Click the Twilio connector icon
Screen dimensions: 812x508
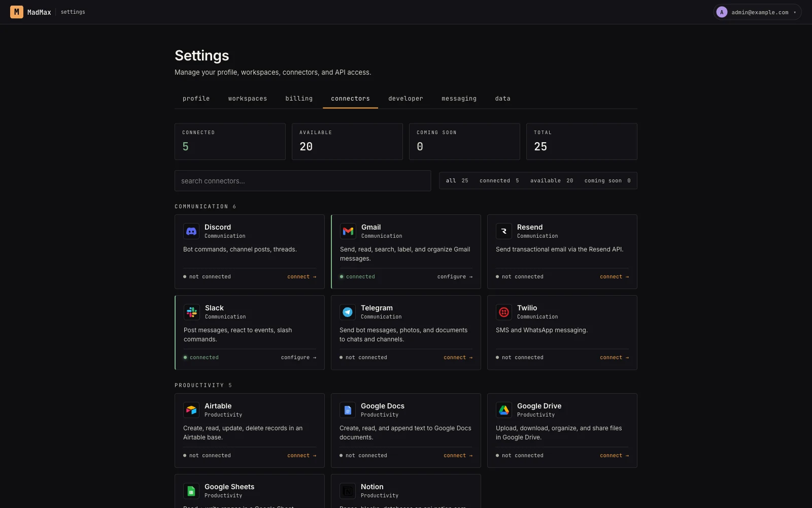point(504,312)
